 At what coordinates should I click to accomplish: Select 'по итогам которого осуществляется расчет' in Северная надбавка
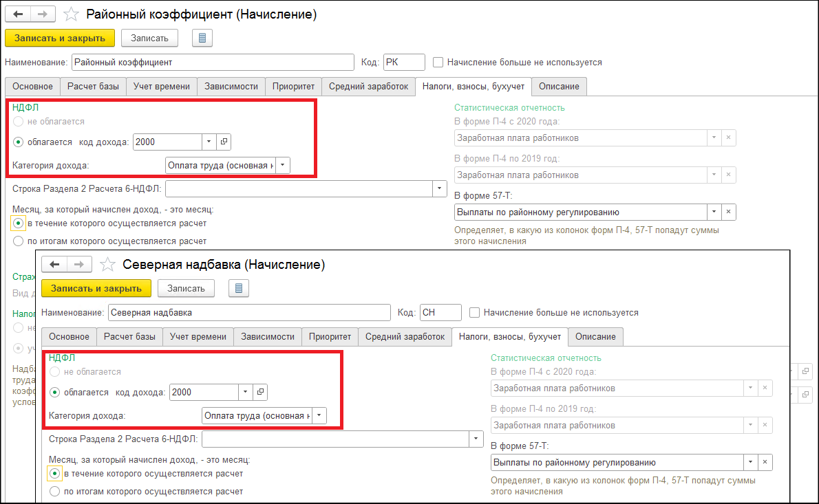55,492
